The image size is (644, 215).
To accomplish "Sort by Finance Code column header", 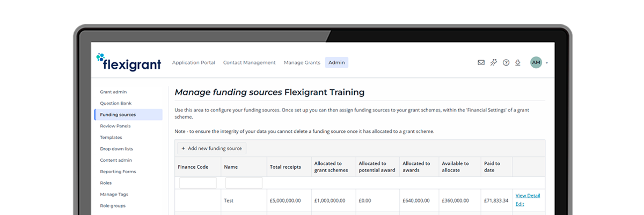I will pyautogui.click(x=193, y=167).
